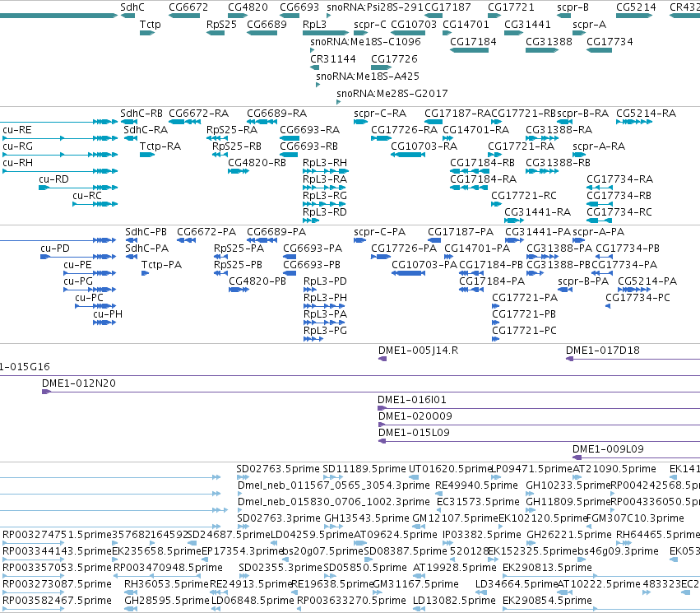Select the RpS25-RB transcript label
Screen dimensions: 700x613
pyautogui.click(x=237, y=146)
